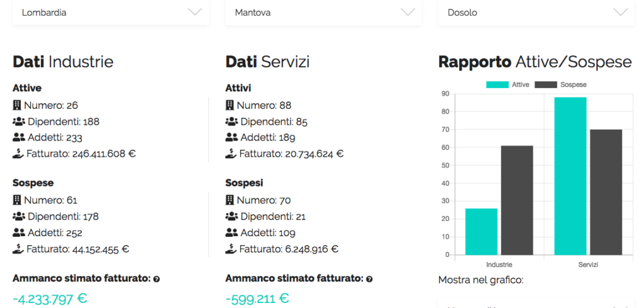Click the Industrie Attive teal bar
This screenshot has width=644, height=308.
tap(482, 231)
